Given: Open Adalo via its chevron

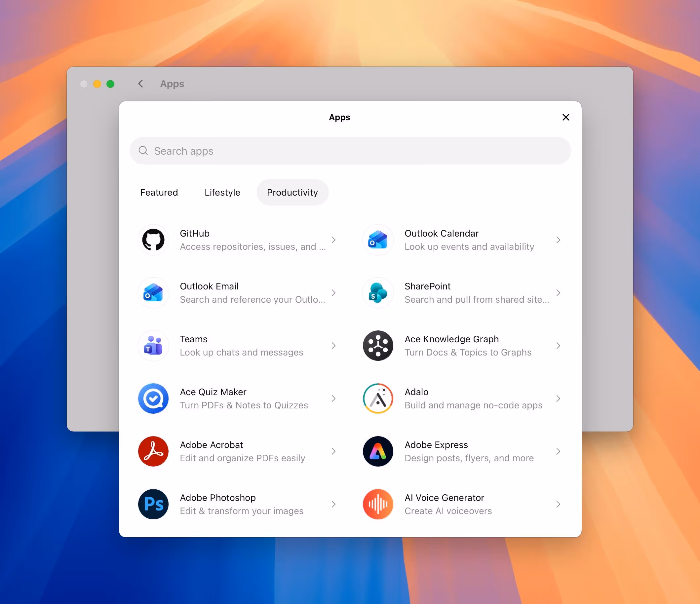Looking at the screenshot, I should [x=558, y=398].
